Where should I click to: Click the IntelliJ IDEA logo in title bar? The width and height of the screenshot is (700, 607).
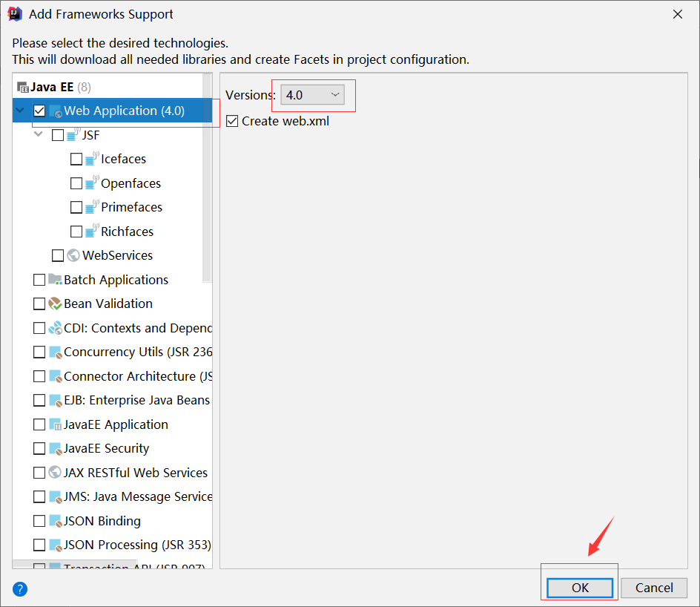(15, 14)
